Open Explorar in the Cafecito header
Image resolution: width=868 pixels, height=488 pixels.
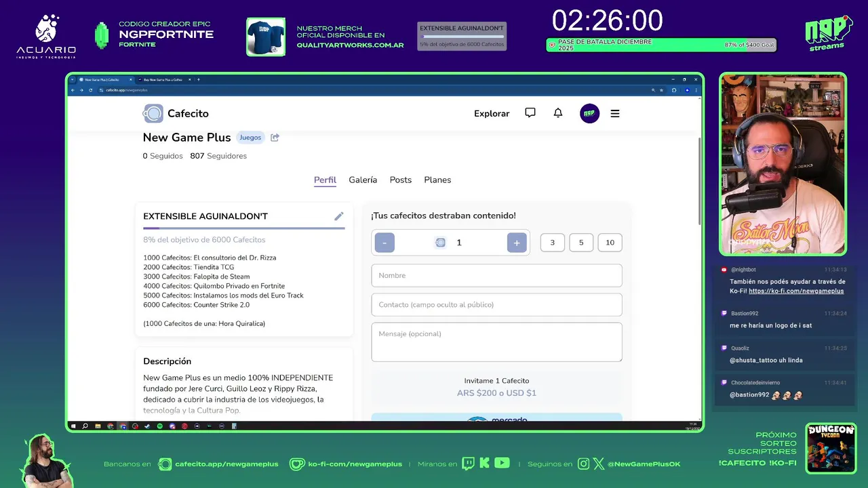point(492,113)
